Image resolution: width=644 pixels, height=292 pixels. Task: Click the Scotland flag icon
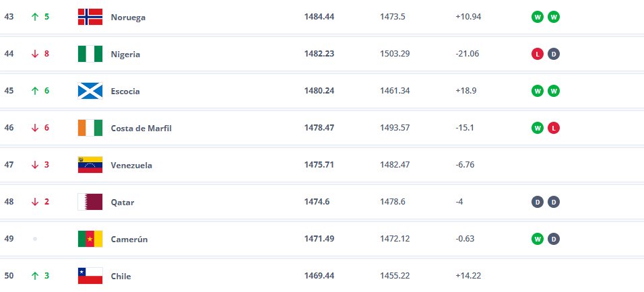coord(90,91)
